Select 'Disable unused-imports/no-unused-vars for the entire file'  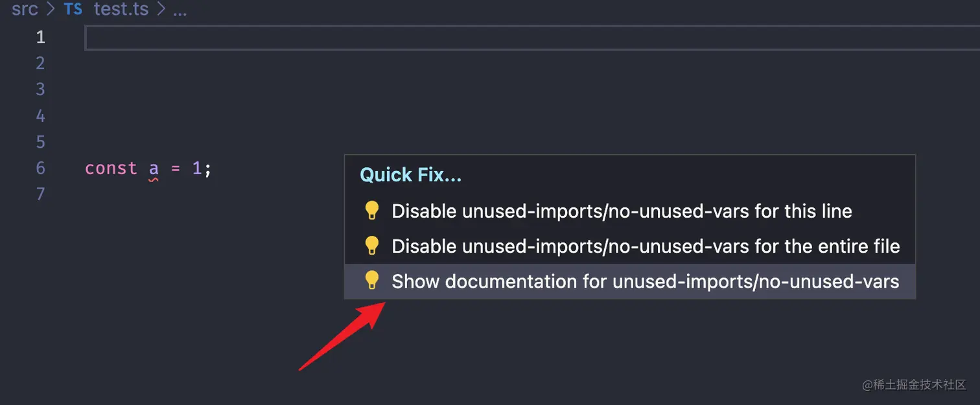(645, 246)
